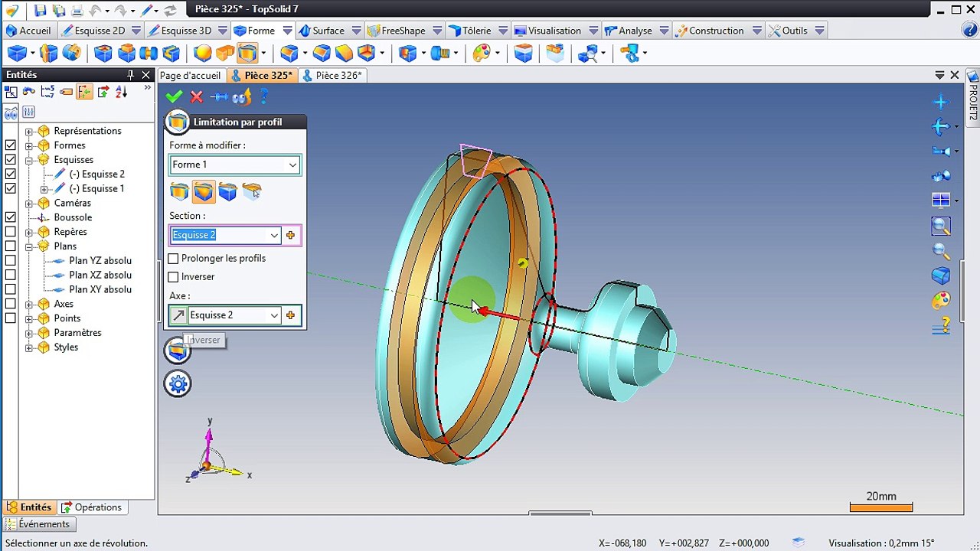The width and height of the screenshot is (980, 551).
Task: Open the Événements panel tab
Action: 38,524
